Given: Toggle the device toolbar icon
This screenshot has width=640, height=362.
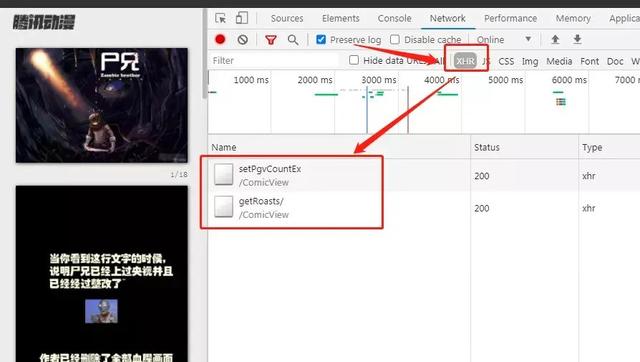Looking at the screenshot, I should [242, 18].
